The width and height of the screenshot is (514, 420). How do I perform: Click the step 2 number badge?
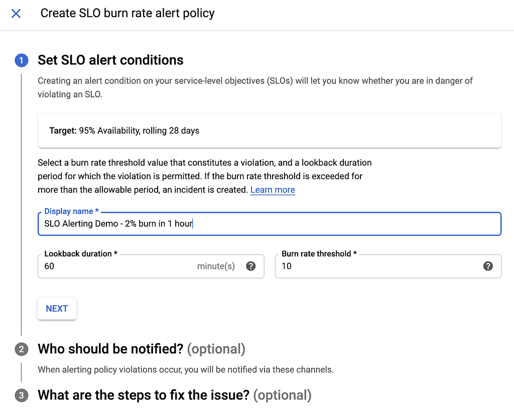(x=21, y=349)
